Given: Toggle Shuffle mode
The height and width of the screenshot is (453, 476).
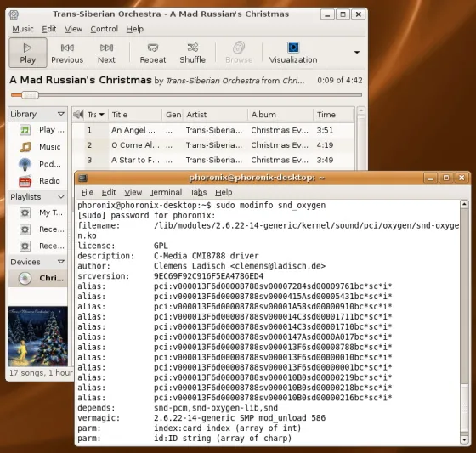Looking at the screenshot, I should click(192, 53).
